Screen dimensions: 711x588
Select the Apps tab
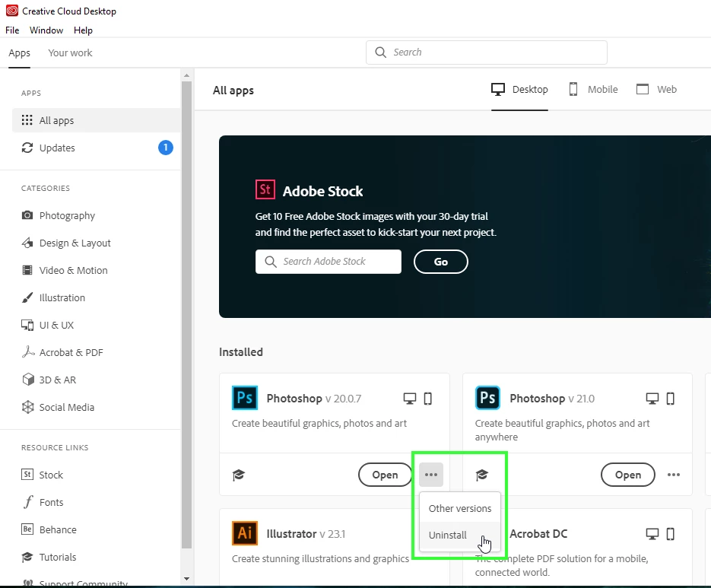coord(19,53)
